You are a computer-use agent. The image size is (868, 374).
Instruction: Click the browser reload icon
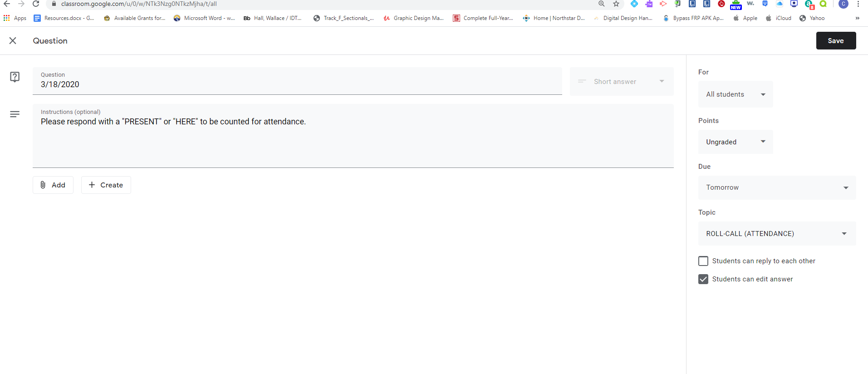point(36,4)
